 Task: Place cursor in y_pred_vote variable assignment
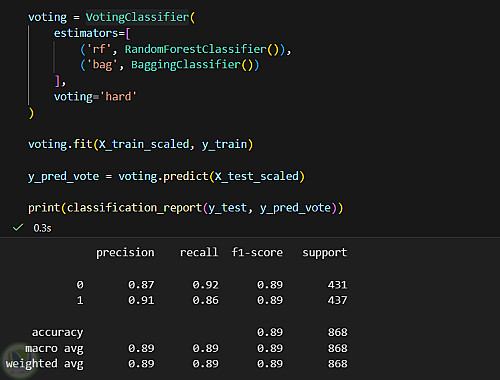tap(63, 176)
